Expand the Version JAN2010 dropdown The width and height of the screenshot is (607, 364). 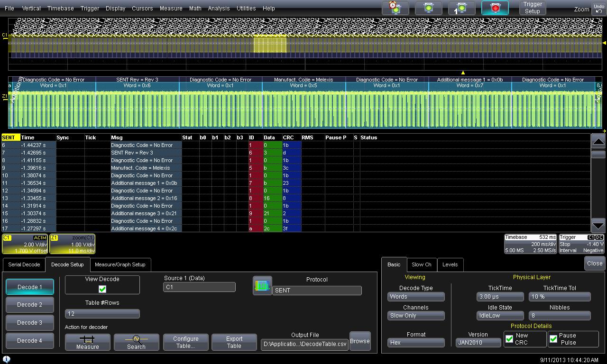(478, 343)
